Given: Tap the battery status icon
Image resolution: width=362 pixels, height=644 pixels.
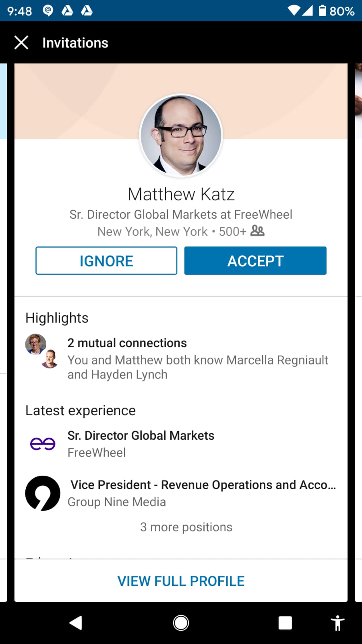Looking at the screenshot, I should 323,10.
